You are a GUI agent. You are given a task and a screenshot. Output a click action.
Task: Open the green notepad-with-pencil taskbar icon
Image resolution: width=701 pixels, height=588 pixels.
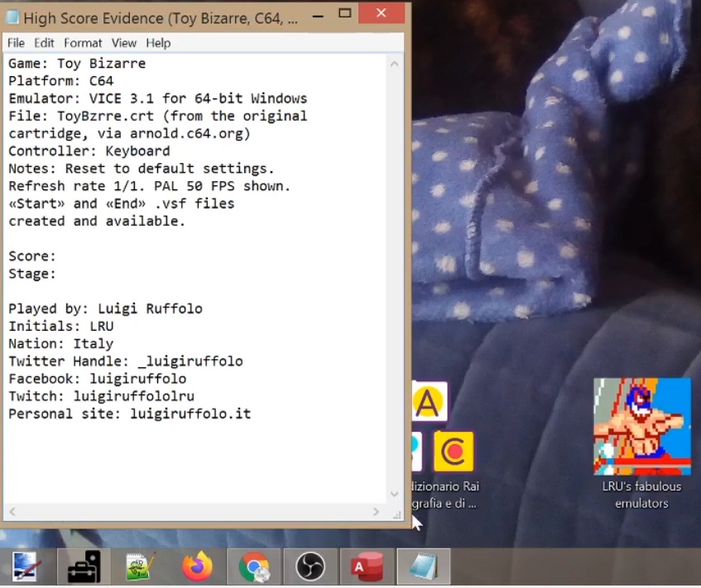(x=141, y=567)
